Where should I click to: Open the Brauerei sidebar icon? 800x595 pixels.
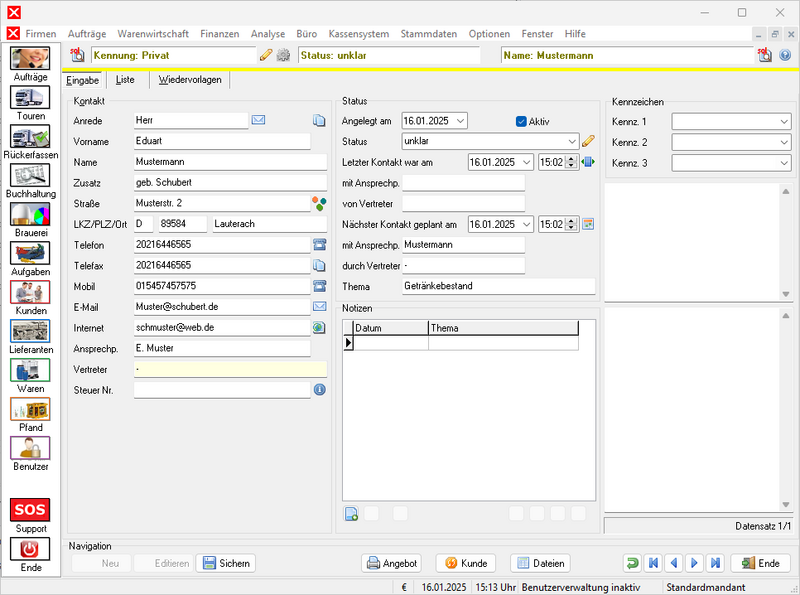[x=30, y=214]
